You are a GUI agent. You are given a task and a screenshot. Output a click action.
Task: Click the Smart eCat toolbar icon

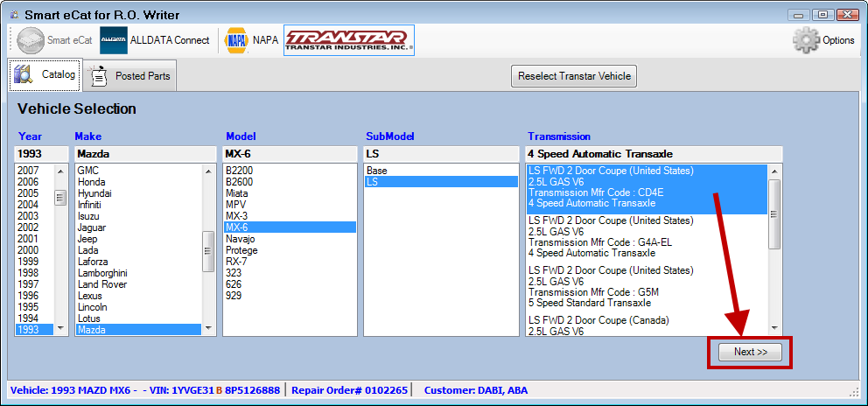31,40
